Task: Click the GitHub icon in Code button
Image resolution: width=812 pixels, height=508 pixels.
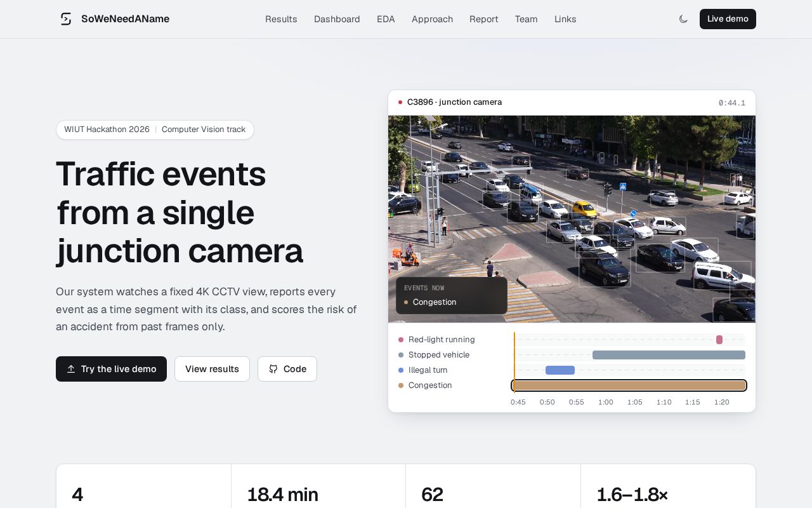Action: click(273, 369)
